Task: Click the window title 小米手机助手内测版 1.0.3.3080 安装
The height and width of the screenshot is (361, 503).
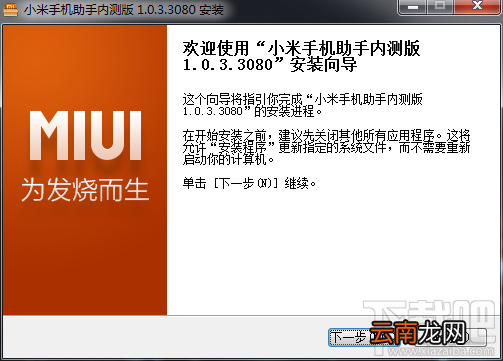Action: point(124,10)
